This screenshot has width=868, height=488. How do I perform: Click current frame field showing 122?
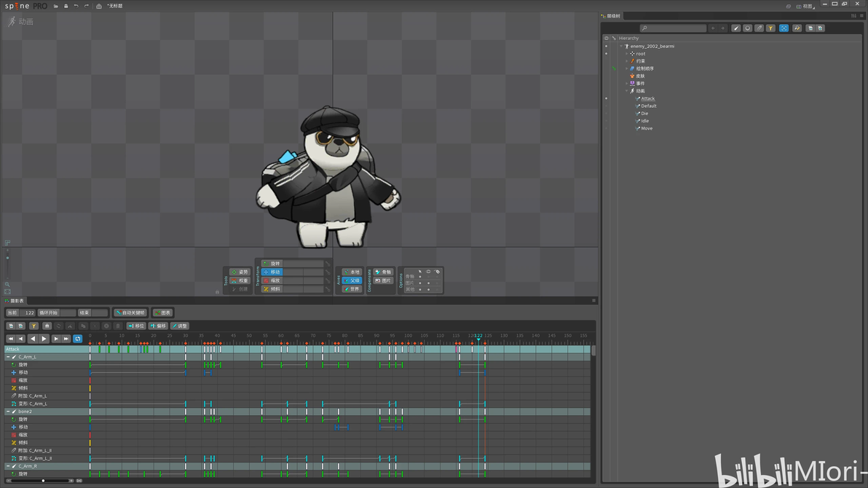(x=28, y=312)
